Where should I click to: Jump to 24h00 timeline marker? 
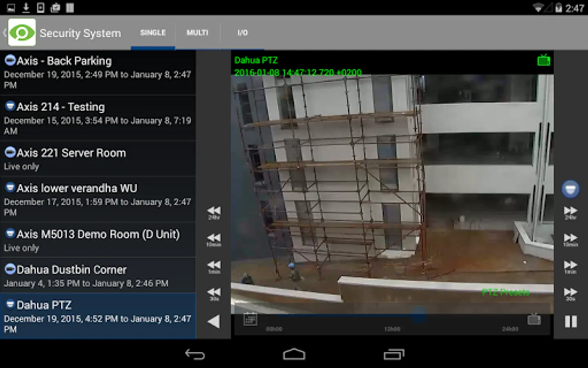510,329
